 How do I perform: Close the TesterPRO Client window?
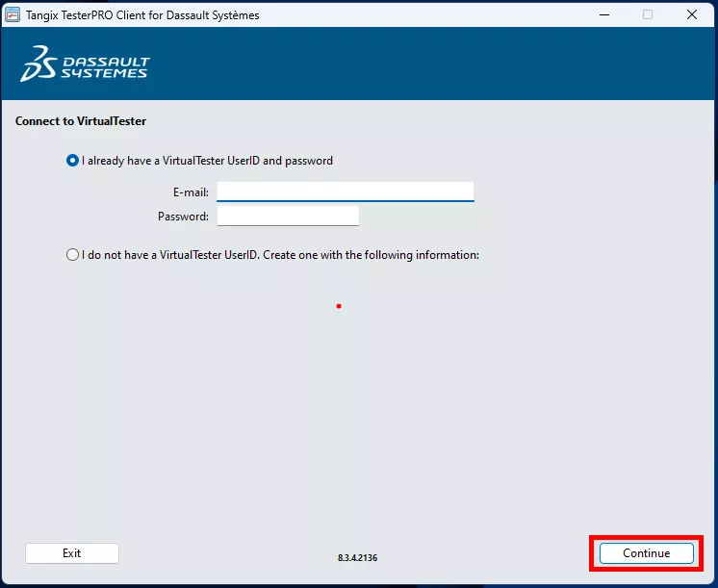pos(692,14)
